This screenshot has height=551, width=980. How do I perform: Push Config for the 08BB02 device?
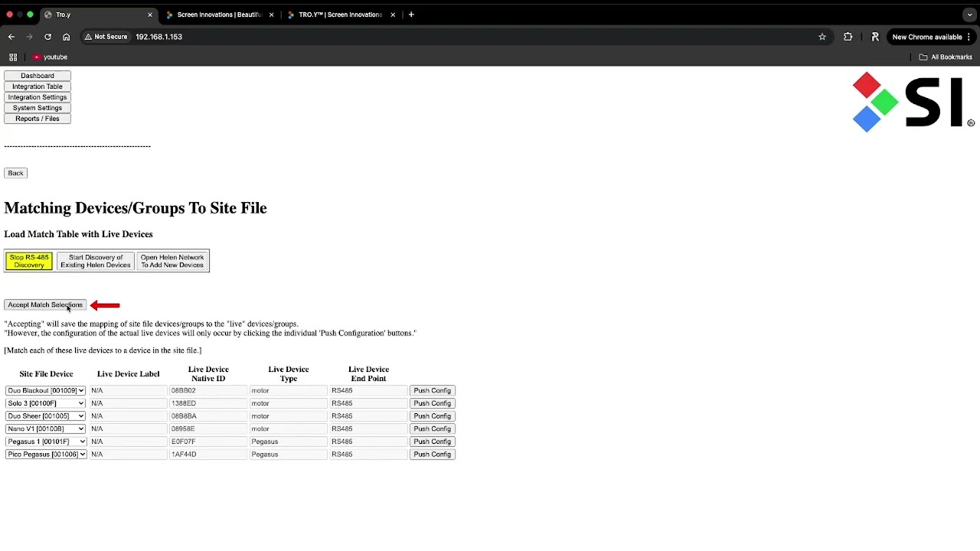[433, 390]
